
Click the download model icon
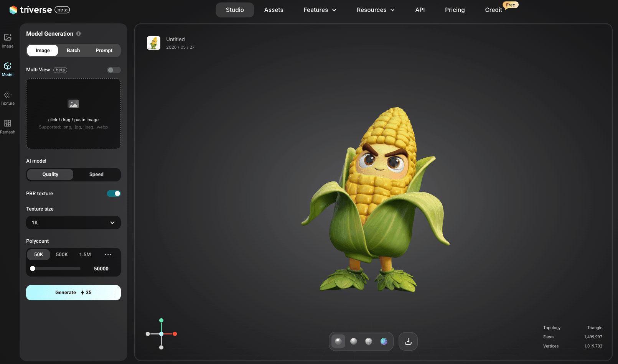tap(408, 341)
